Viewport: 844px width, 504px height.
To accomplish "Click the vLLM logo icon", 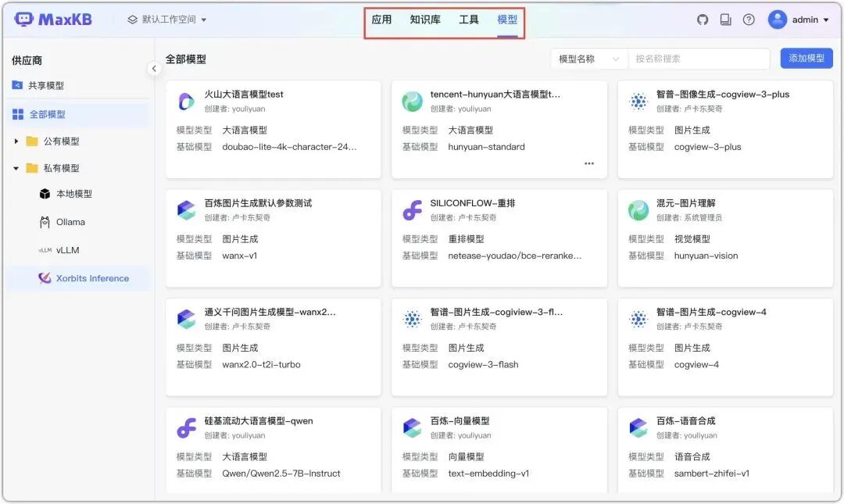I will pyautogui.click(x=45, y=250).
